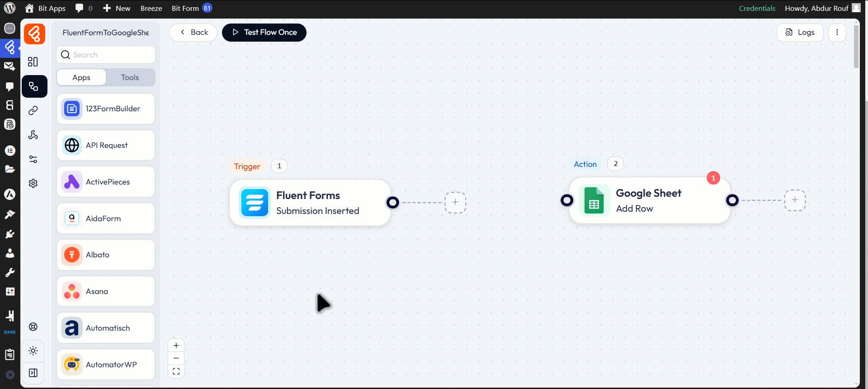Viewport: 868px width, 389px height.
Task: Click the red error badge on Google Sheet
Action: click(x=713, y=178)
